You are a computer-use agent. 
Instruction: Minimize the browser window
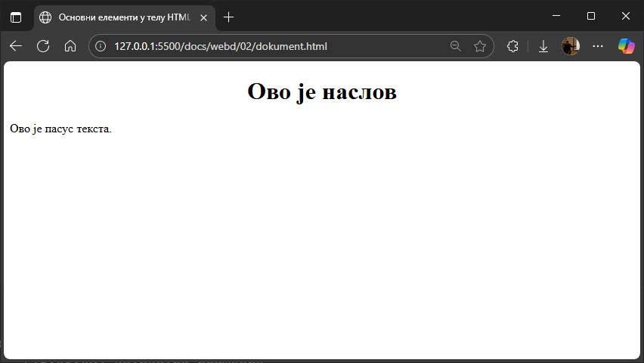[x=556, y=16]
